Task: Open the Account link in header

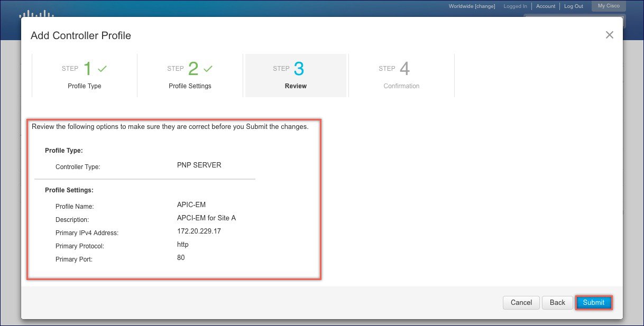Action: click(x=546, y=6)
